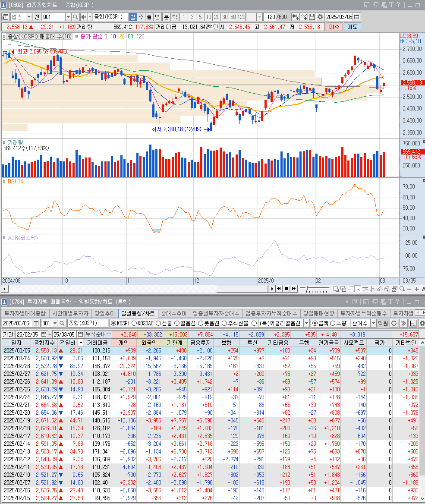This screenshot has width=425, height=504.
Task: Click the calendar icon beside 2025/03/05 in investor window
Action: click(36, 323)
